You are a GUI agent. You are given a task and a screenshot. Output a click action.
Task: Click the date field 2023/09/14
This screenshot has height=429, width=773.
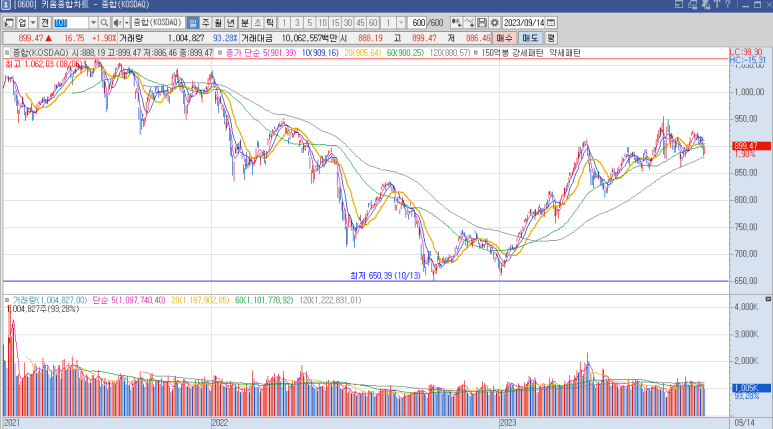click(x=524, y=23)
